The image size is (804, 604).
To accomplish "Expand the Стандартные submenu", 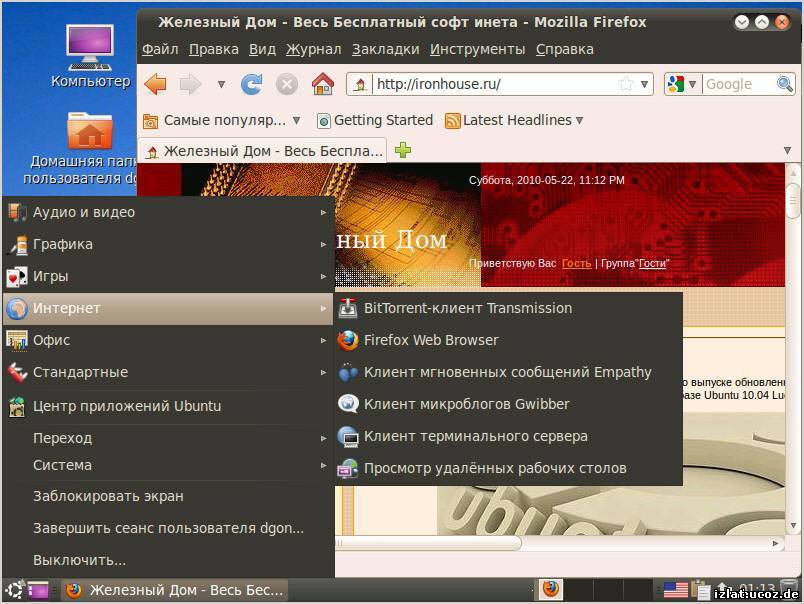I will tap(168, 372).
